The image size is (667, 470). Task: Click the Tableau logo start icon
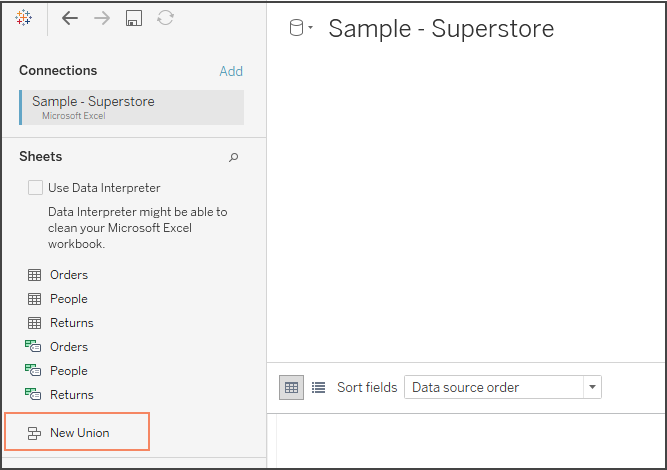(x=23, y=18)
